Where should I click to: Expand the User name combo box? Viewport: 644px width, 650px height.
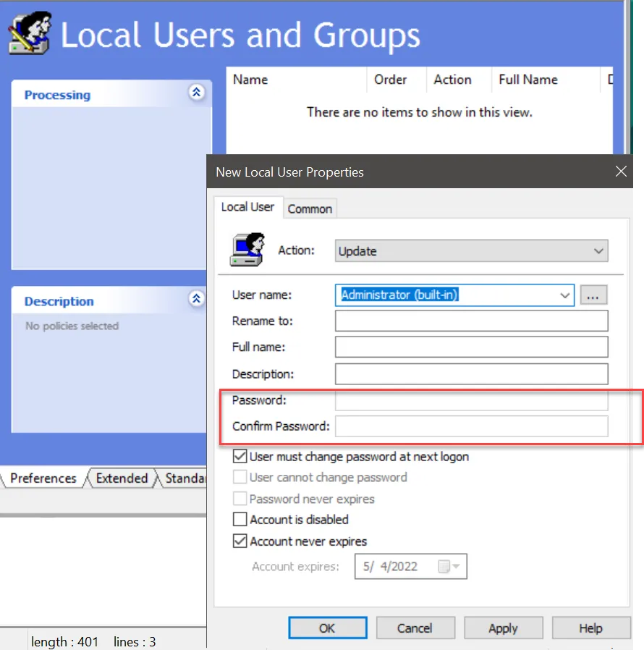tap(564, 295)
